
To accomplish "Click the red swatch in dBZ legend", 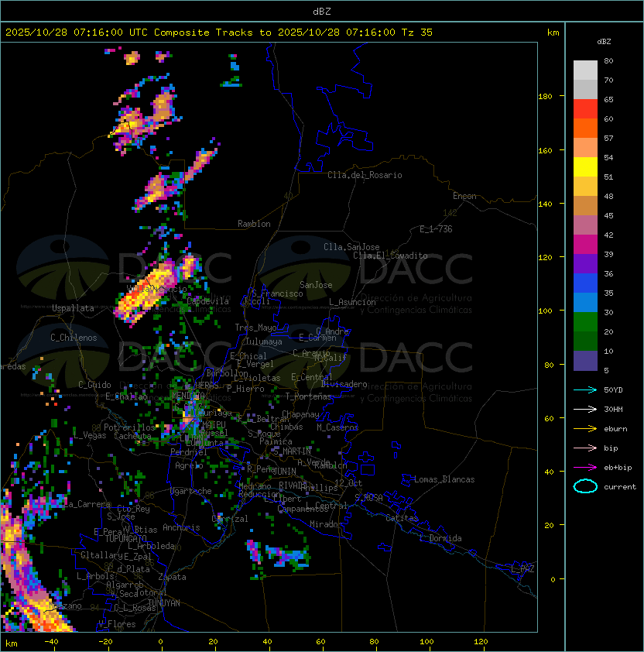I will point(585,109).
